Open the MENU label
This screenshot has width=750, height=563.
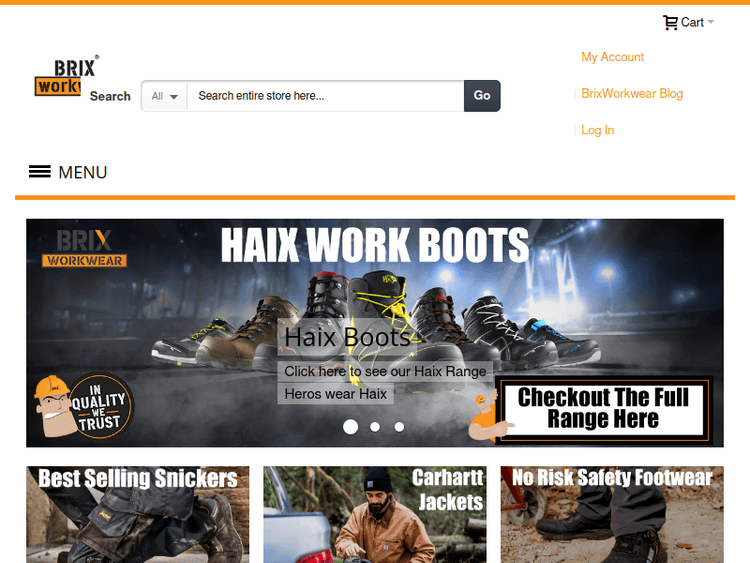[x=83, y=172]
